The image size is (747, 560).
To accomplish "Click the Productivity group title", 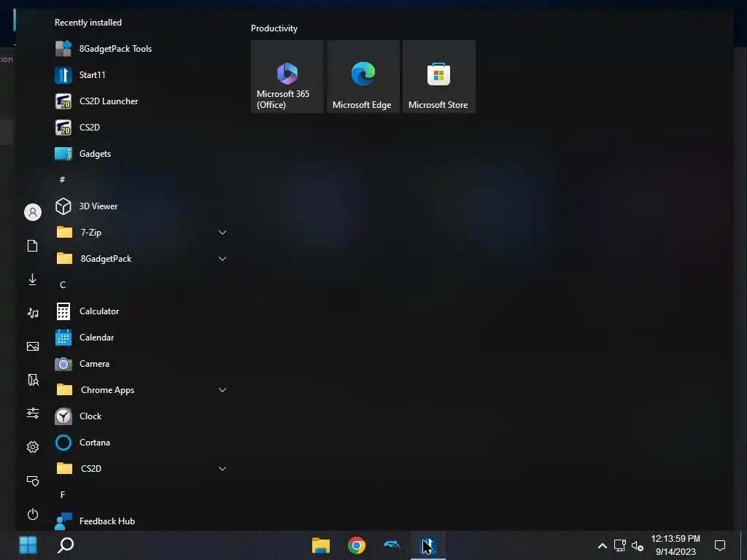I will (274, 28).
